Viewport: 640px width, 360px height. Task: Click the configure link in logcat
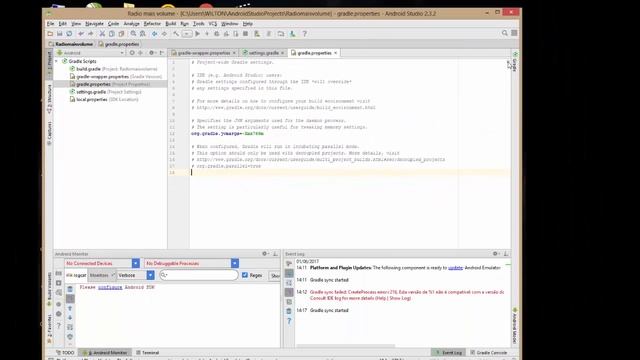(110, 287)
